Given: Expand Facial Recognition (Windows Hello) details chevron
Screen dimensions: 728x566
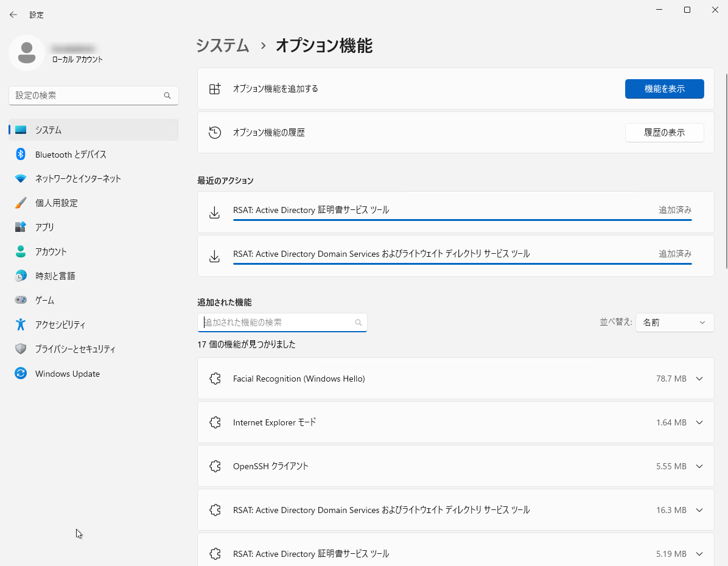Looking at the screenshot, I should [x=699, y=379].
